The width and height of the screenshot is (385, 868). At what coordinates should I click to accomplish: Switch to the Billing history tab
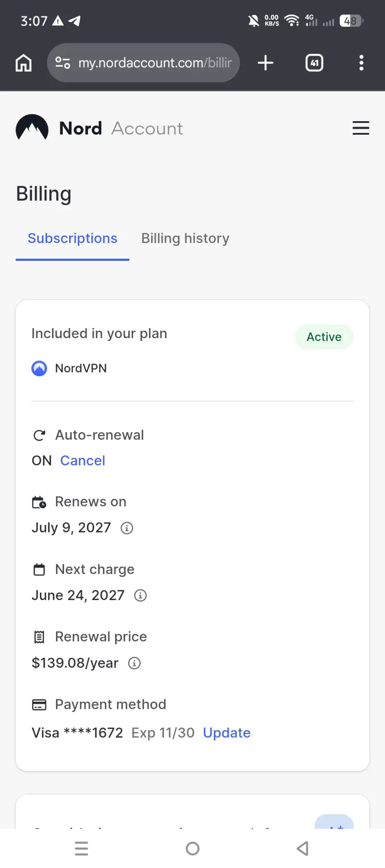[x=185, y=238]
